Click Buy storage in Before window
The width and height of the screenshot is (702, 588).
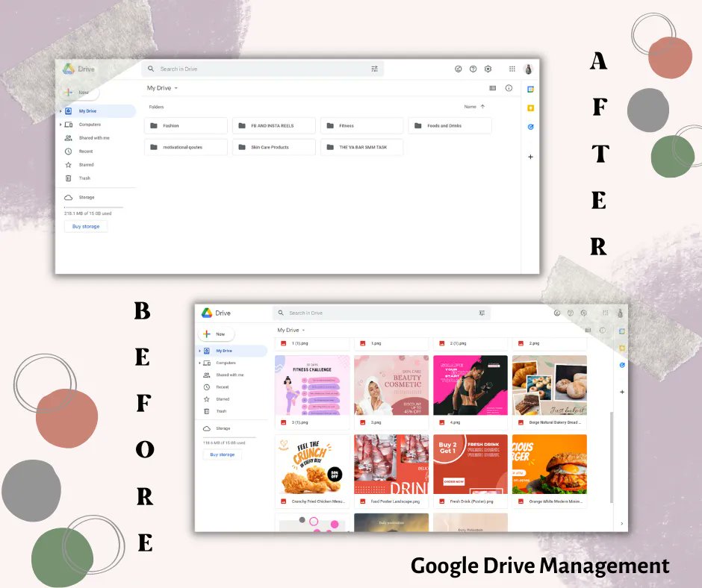[223, 454]
